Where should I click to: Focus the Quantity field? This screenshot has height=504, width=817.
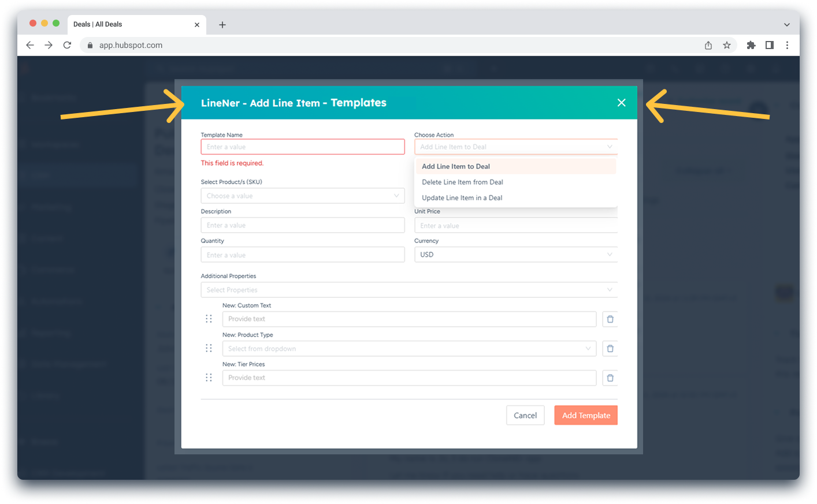point(303,255)
